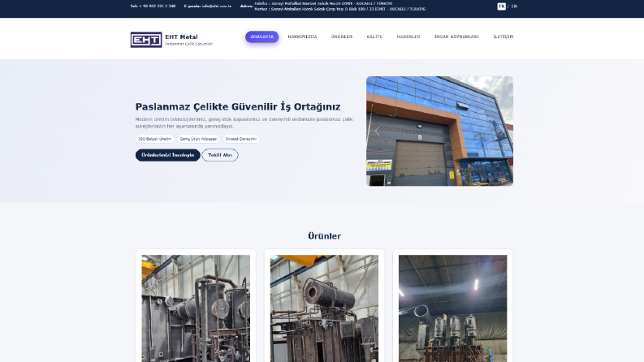Screen dimensions: 644x362
Task: Open the KALİTE menu item
Action: click(x=374, y=37)
